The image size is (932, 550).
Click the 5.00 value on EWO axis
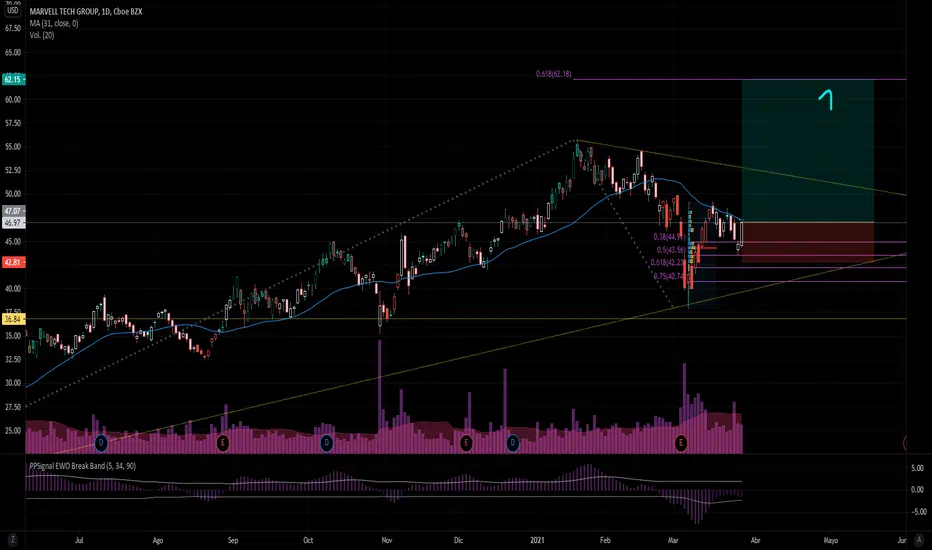[917, 469]
